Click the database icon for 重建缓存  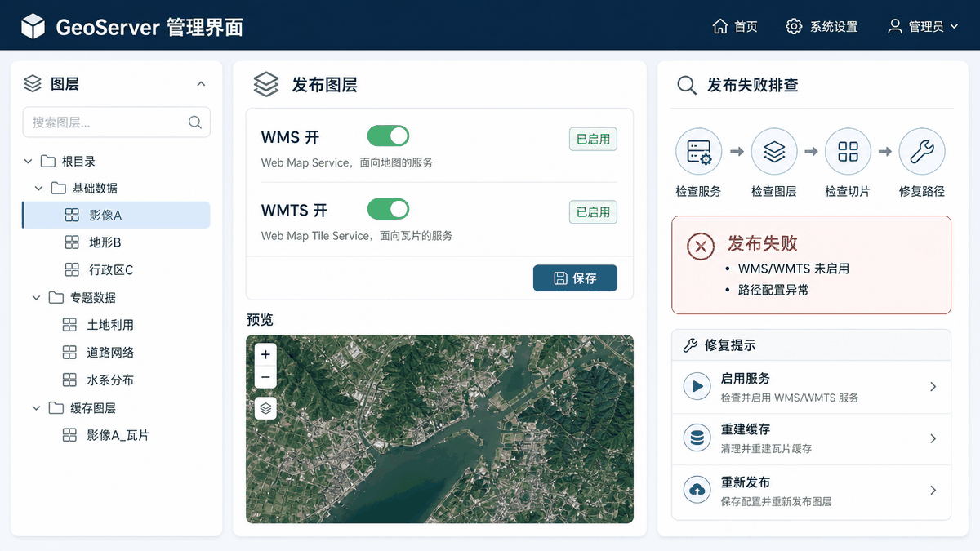(697, 438)
